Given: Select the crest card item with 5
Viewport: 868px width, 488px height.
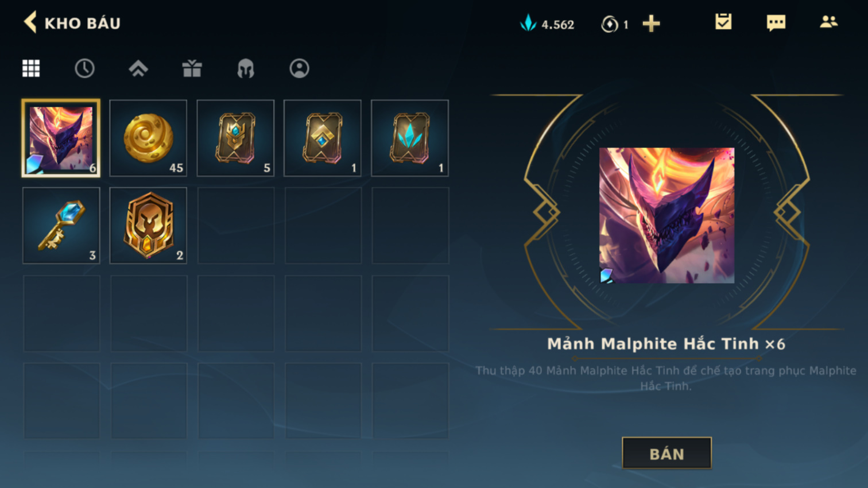Looking at the screenshot, I should coord(235,138).
